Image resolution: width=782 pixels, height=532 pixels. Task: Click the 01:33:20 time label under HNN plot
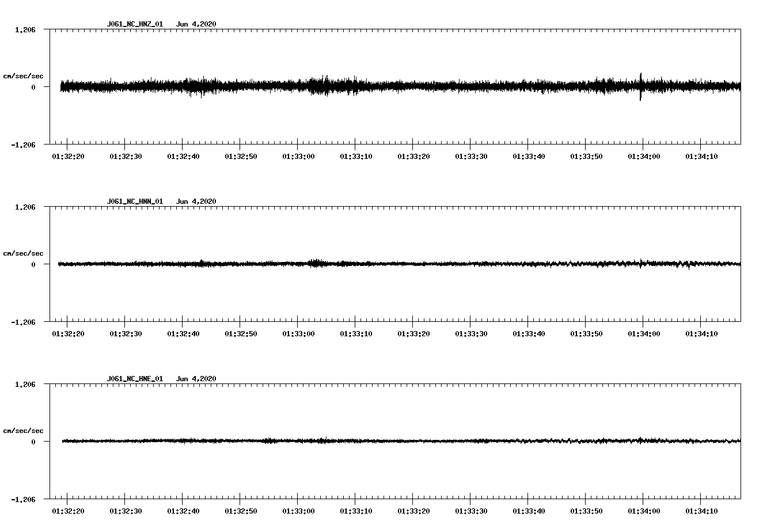coord(413,334)
